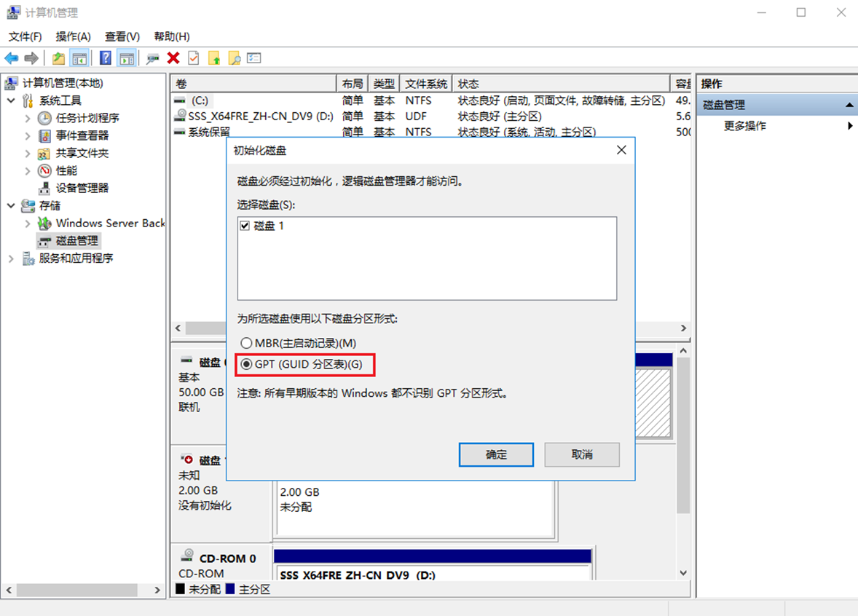Tick the 磁盘 1 checkbox in dialog
858x616 pixels.
tap(245, 226)
